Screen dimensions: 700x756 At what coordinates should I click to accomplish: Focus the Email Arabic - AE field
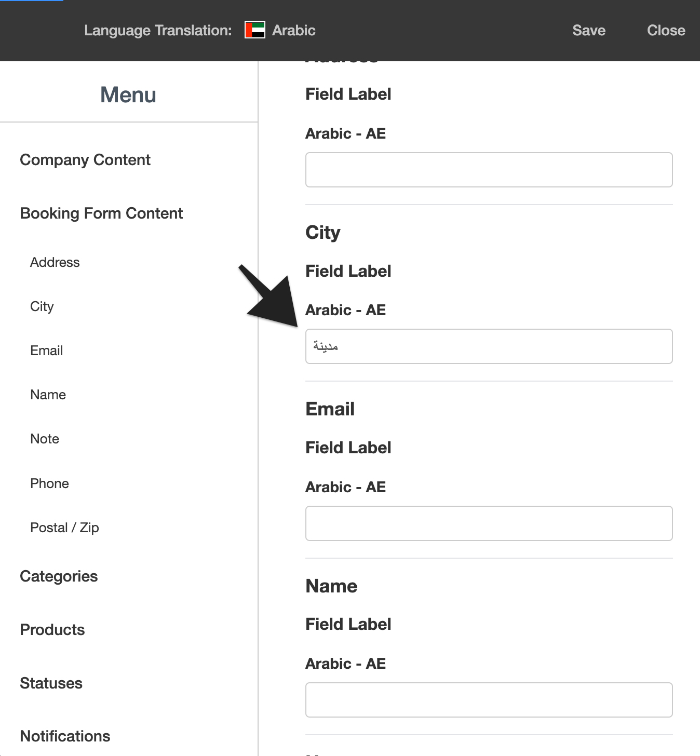[489, 523]
